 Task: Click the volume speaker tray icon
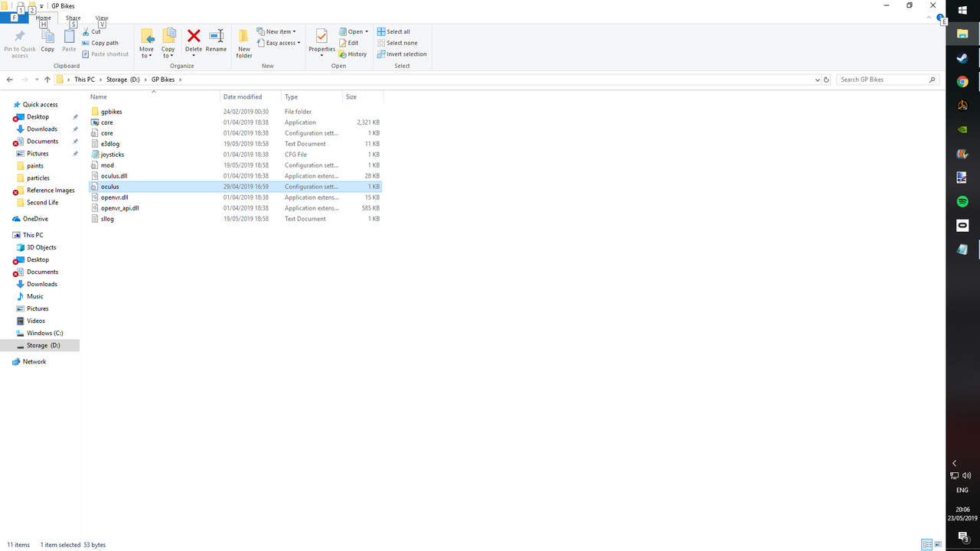pyautogui.click(x=969, y=475)
